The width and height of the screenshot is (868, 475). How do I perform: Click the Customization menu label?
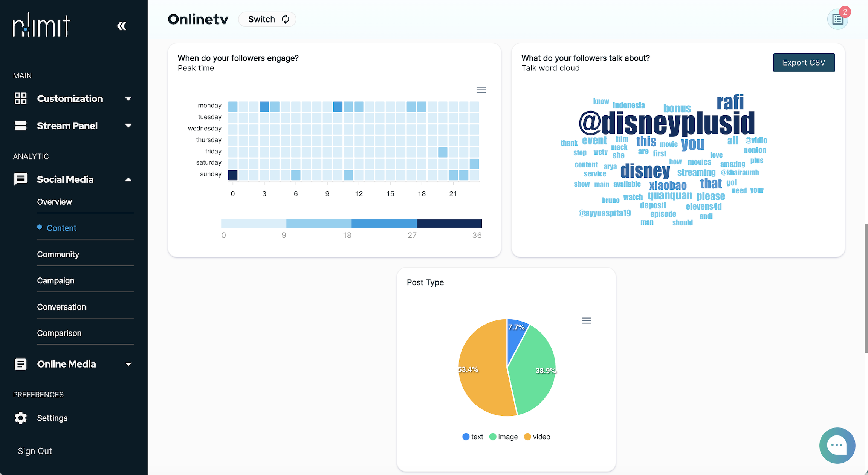tap(70, 99)
